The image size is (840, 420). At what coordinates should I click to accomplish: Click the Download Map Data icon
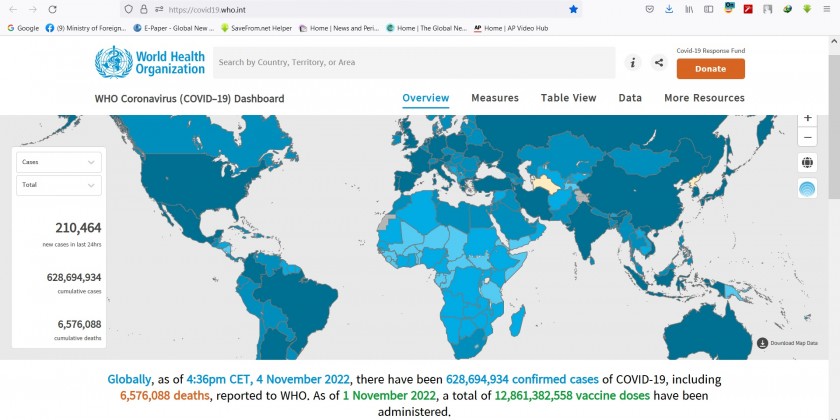tap(763, 343)
